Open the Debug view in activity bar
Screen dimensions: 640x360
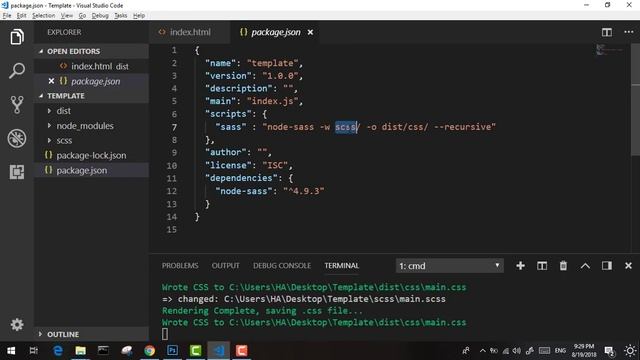coord(17,138)
